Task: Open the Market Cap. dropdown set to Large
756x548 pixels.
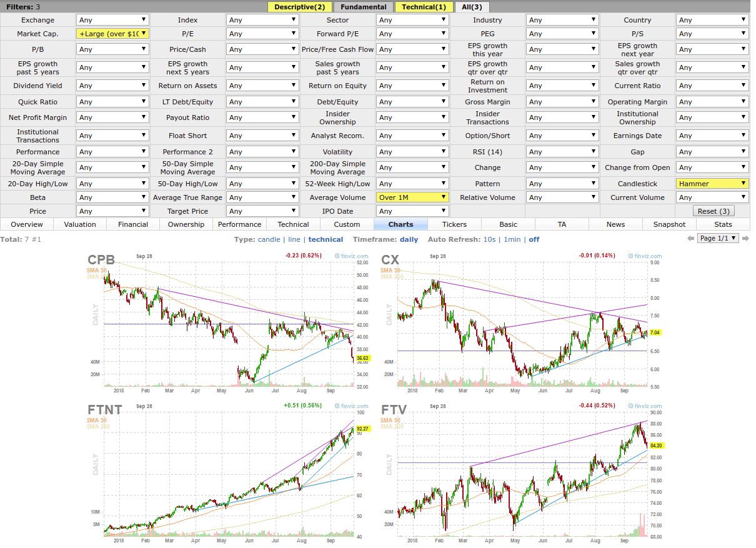Action: [112, 34]
